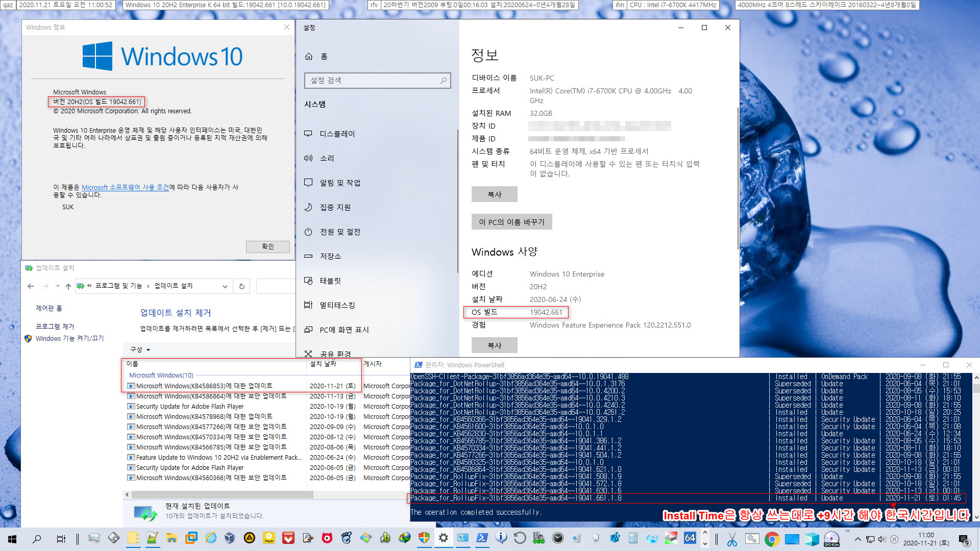
Task: Go back in the installed updates window
Action: 31,286
